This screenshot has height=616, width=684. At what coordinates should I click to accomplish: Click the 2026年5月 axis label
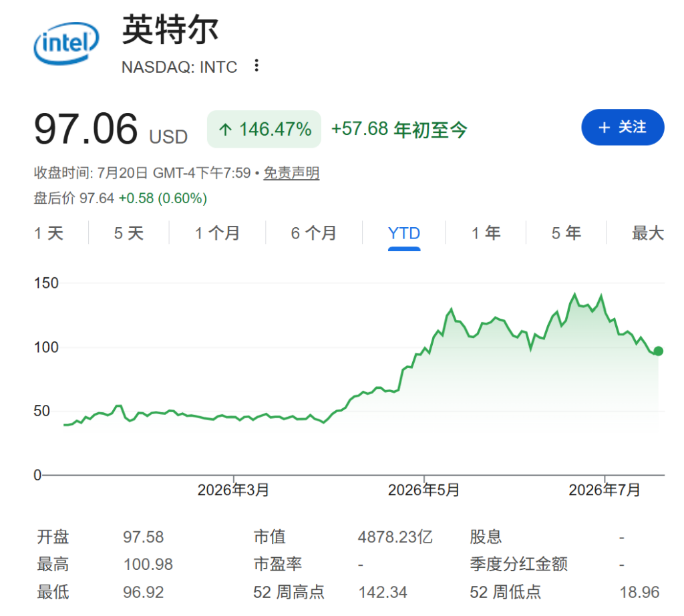click(423, 490)
